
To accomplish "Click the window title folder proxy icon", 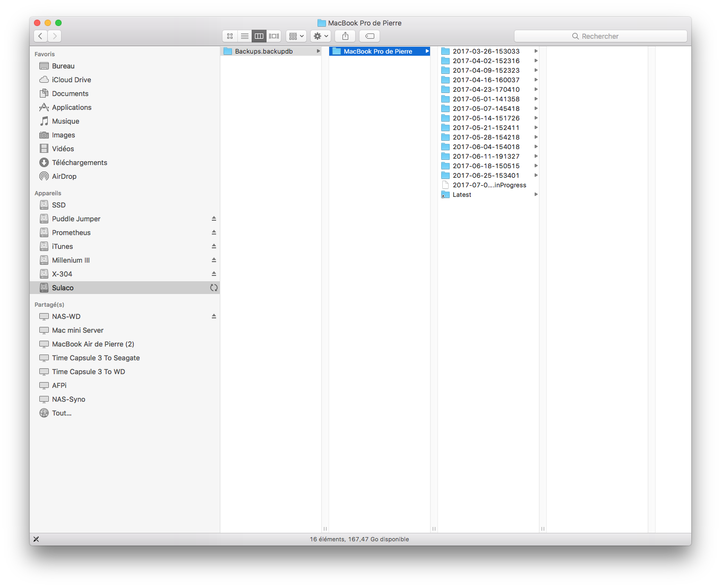I will [322, 23].
